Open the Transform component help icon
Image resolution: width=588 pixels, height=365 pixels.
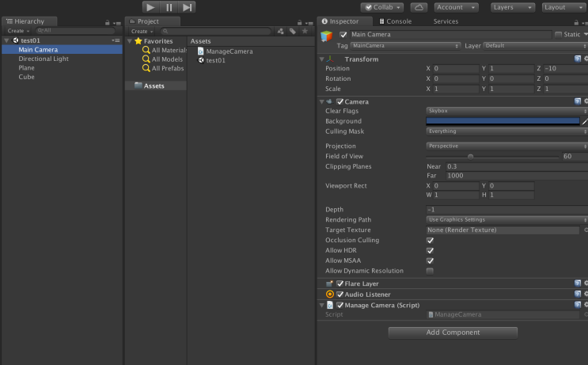pos(578,59)
